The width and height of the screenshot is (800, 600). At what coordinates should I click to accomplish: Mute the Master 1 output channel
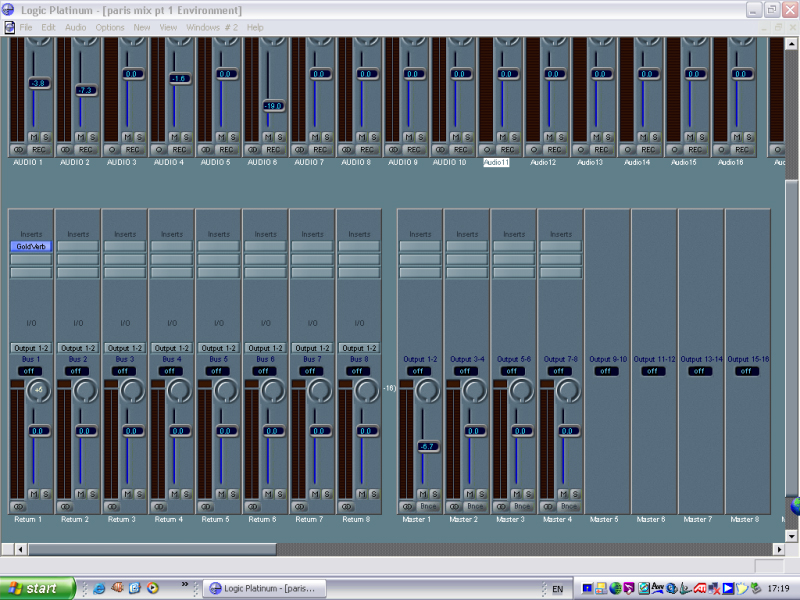pyautogui.click(x=422, y=494)
